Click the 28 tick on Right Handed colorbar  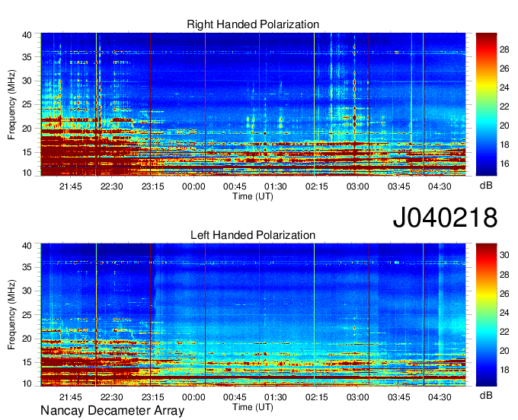[504, 49]
